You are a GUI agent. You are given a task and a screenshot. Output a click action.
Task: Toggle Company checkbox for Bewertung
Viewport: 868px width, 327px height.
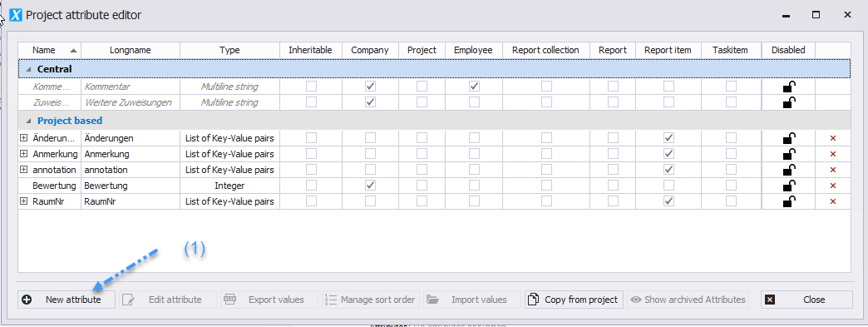click(x=370, y=186)
